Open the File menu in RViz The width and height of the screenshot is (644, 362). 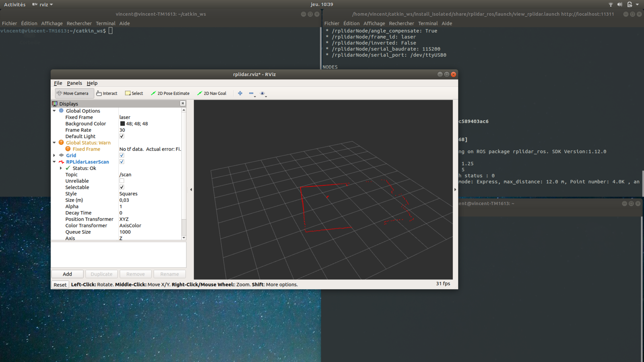[58, 83]
